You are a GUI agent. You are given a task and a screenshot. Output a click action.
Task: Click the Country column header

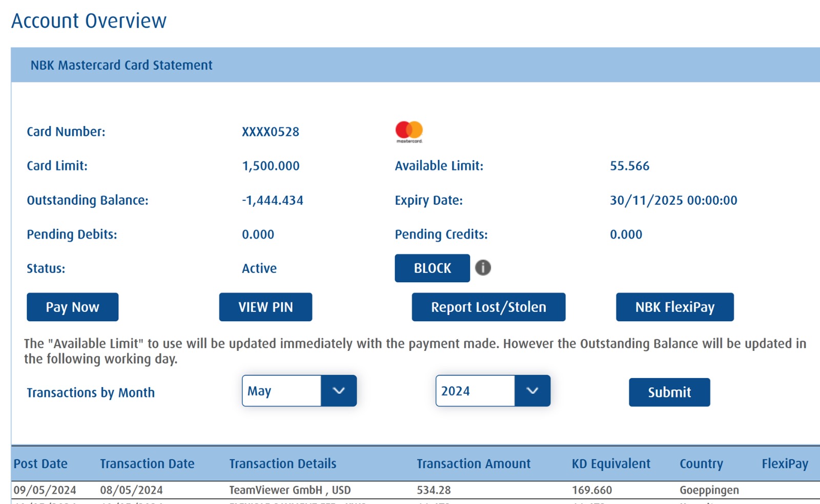[x=701, y=464]
